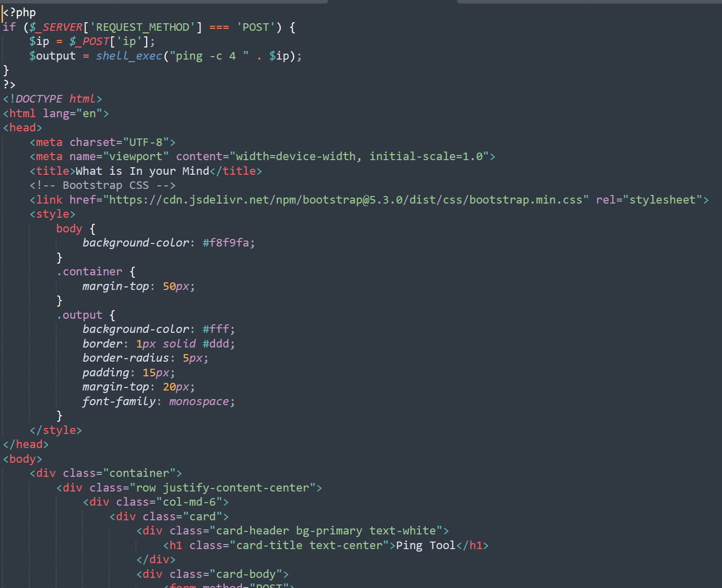Click the title text 'What is In your Mind'
Image resolution: width=722 pixels, height=588 pixels.
(142, 171)
